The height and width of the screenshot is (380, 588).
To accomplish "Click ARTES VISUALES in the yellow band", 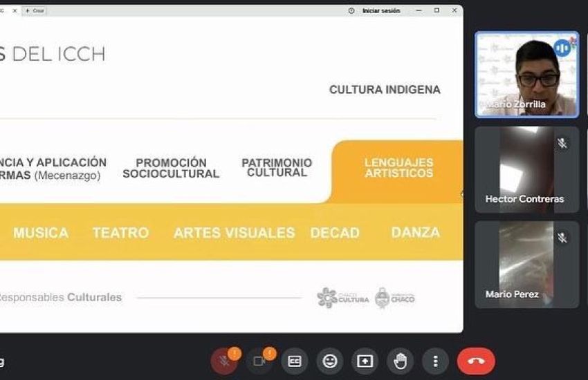I will tap(235, 233).
